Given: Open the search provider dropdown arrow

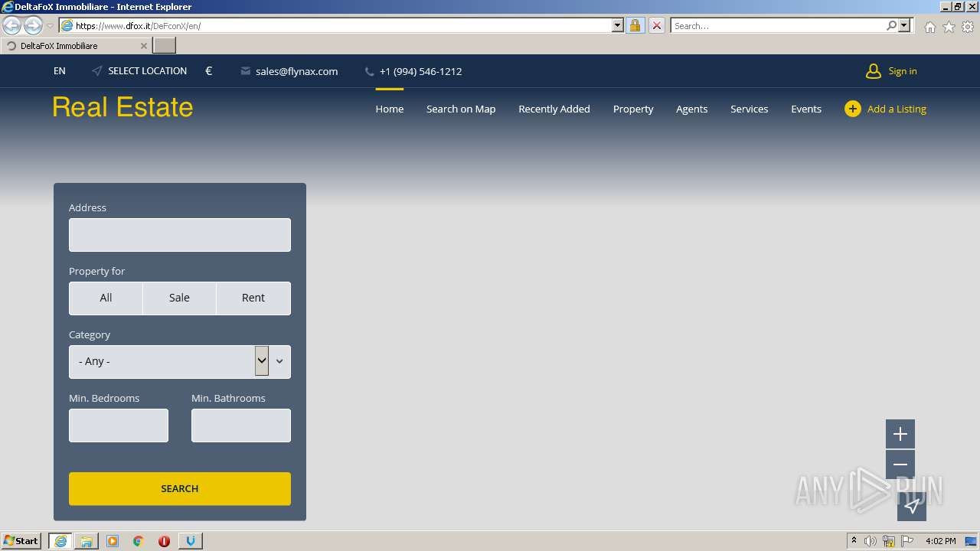Looking at the screenshot, I should (x=904, y=25).
